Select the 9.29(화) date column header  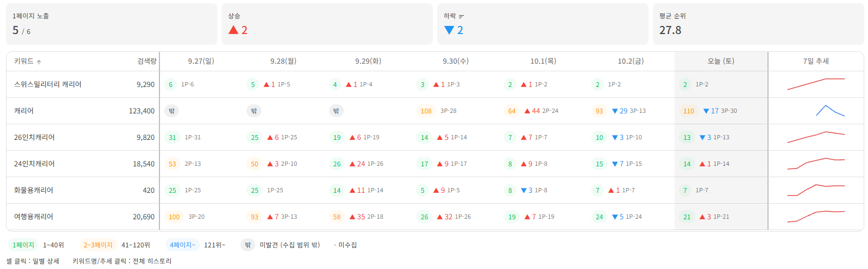tap(368, 61)
